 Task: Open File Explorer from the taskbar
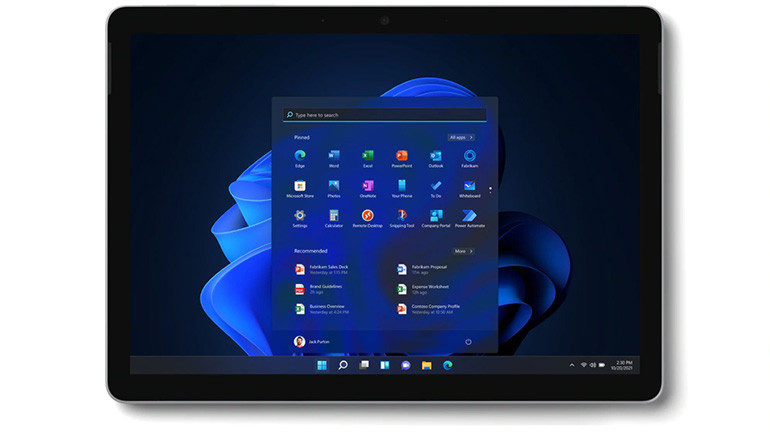426,365
